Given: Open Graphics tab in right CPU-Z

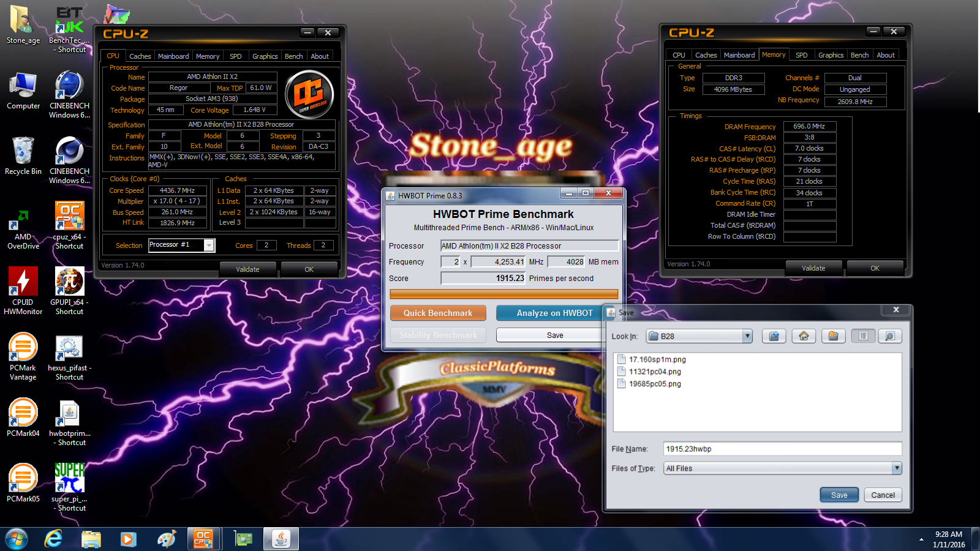Looking at the screenshot, I should coord(831,55).
